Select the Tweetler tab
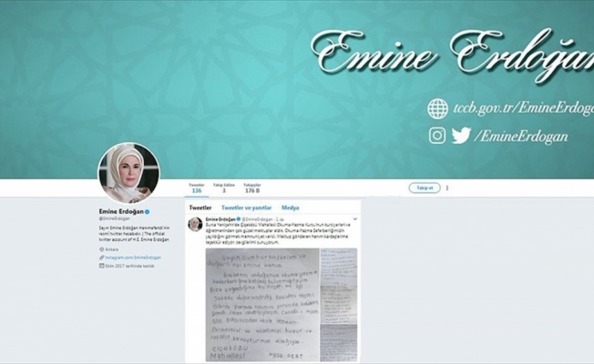The width and height of the screenshot is (594, 364). coord(200,207)
